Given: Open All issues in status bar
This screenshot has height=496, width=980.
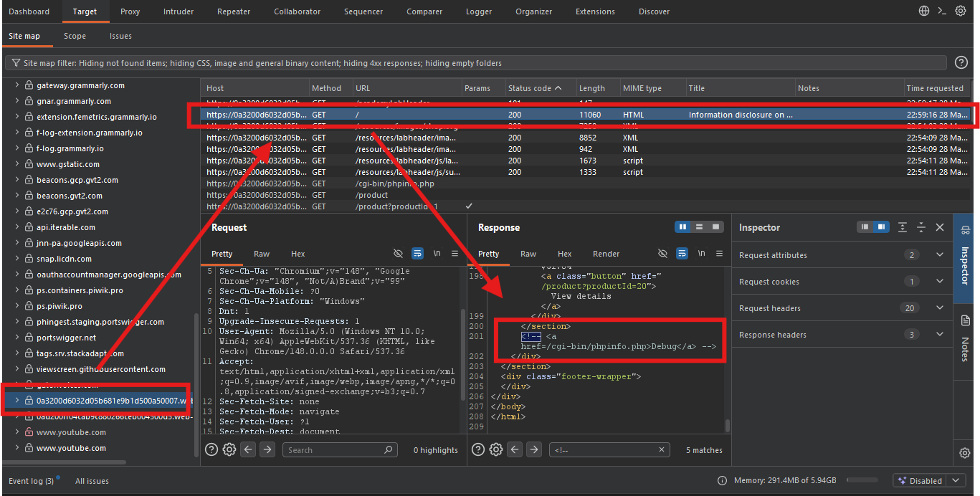Looking at the screenshot, I should point(92,481).
